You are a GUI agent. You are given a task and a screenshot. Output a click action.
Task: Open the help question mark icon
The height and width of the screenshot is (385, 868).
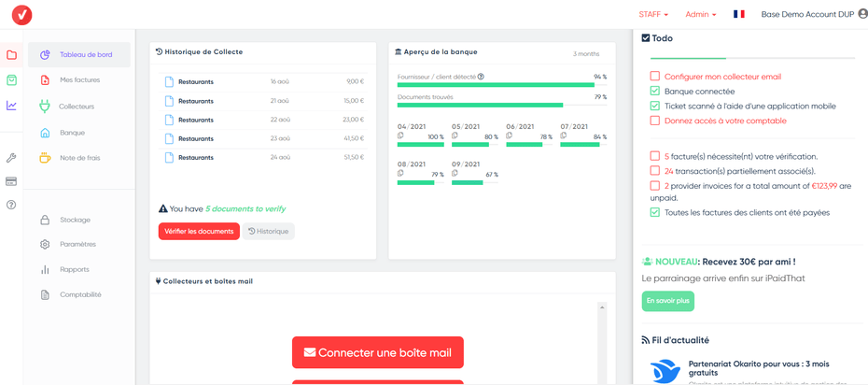[x=11, y=205]
